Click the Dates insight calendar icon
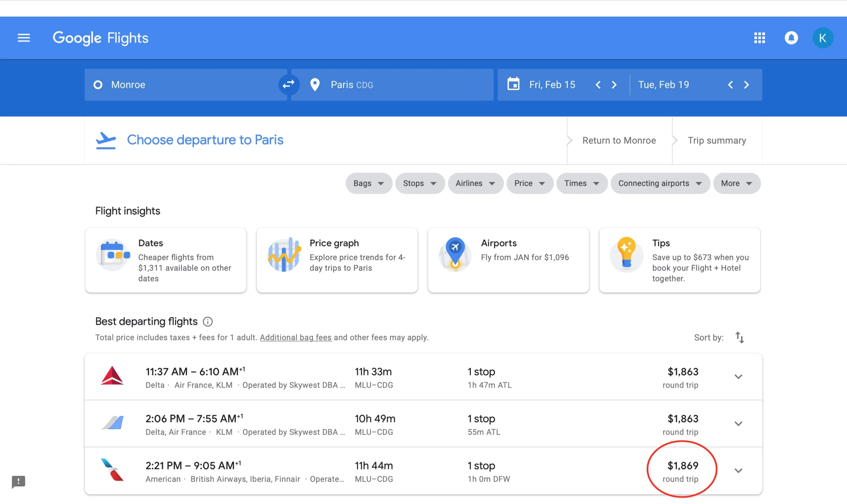The image size is (847, 504). pyautogui.click(x=113, y=255)
